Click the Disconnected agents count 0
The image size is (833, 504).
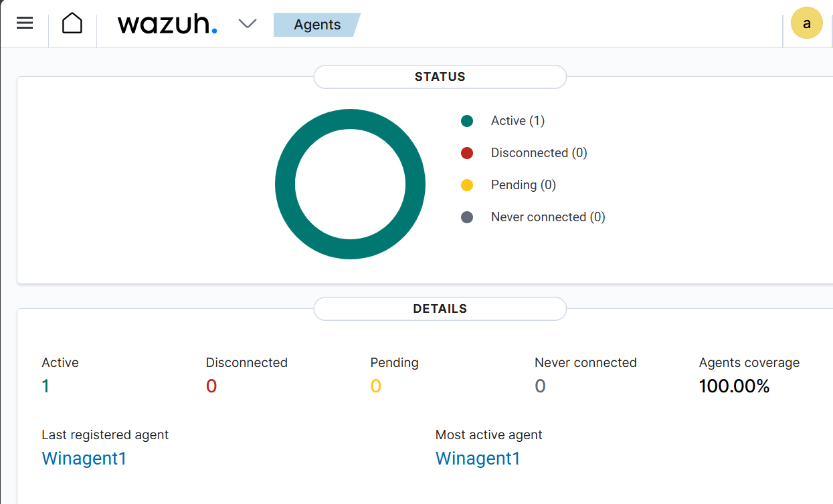click(211, 386)
